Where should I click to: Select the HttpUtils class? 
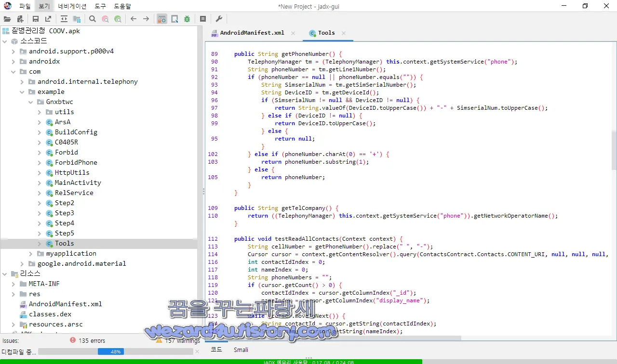point(72,172)
